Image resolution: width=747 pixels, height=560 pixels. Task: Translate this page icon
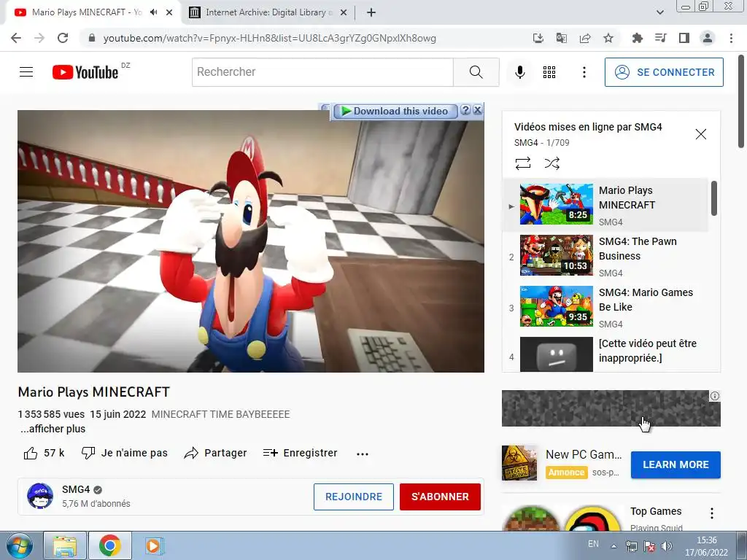click(x=561, y=38)
